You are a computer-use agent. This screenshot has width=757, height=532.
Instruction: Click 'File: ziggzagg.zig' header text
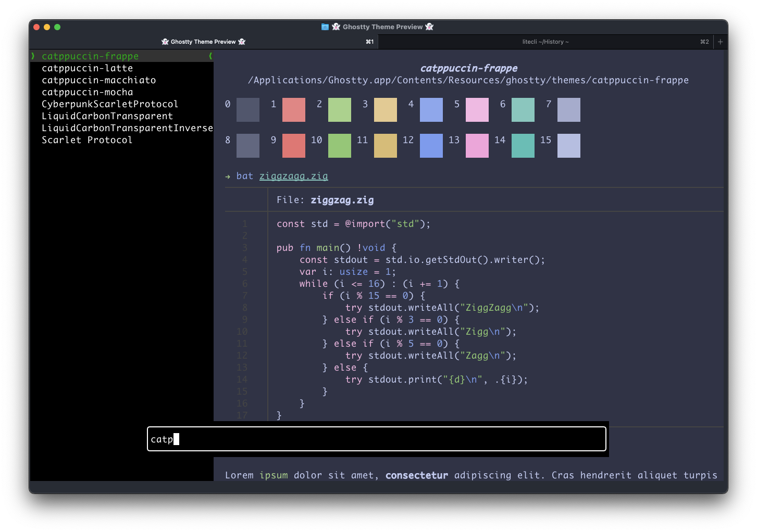coord(325,200)
